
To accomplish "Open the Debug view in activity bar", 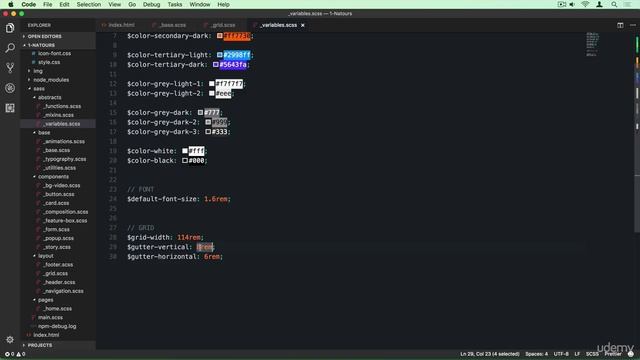I will coord(10,88).
